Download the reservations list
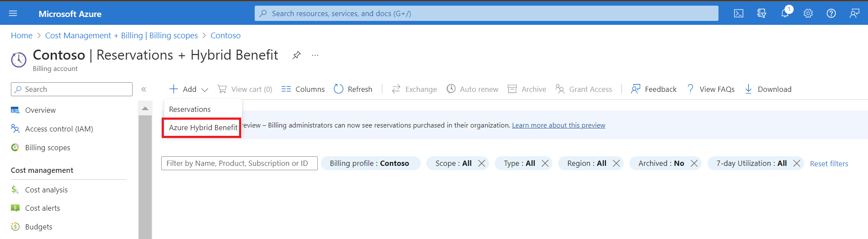This screenshot has width=868, height=239. 768,89
